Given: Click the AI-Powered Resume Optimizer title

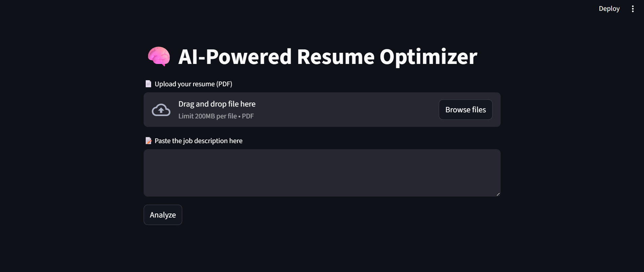Looking at the screenshot, I should (327, 56).
